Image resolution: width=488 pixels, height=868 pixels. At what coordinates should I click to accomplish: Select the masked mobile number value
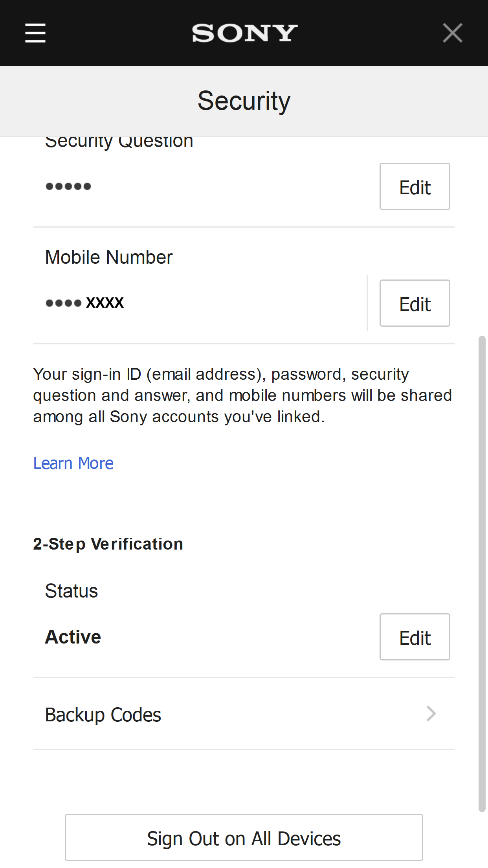coord(85,303)
